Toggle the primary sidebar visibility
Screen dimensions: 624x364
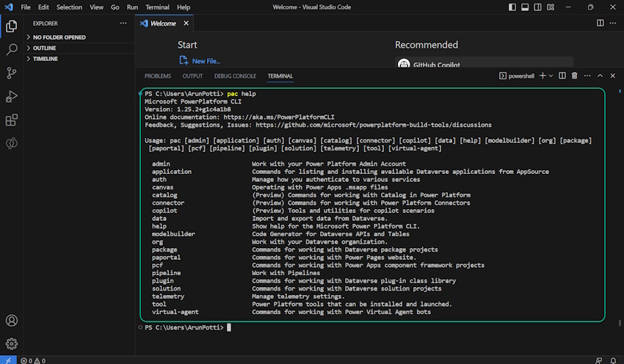tap(514, 7)
